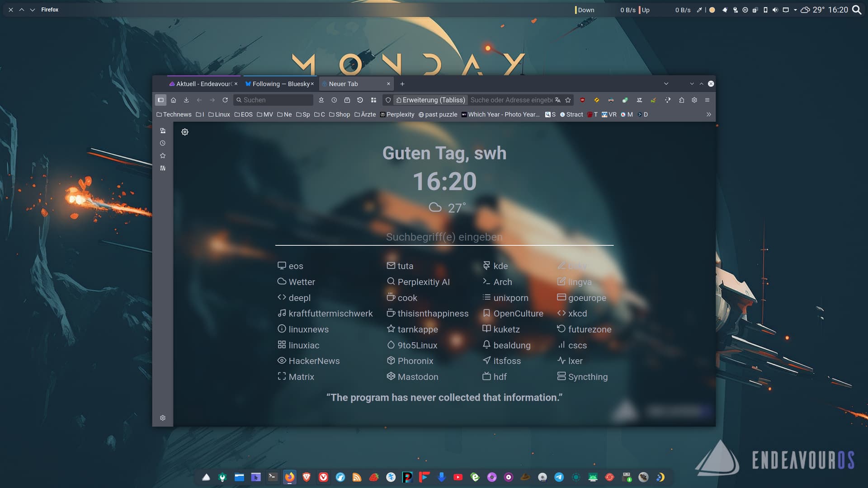Reload the current page

[225, 100]
